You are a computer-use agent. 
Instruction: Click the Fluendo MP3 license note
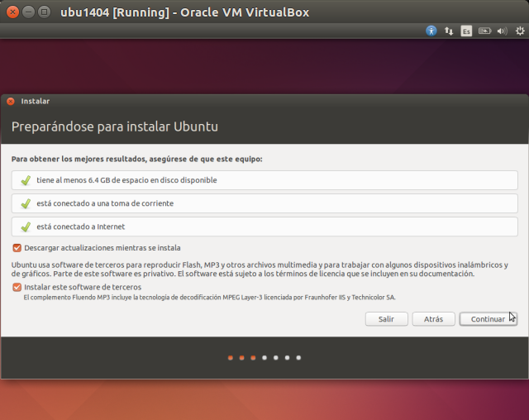[209, 297]
